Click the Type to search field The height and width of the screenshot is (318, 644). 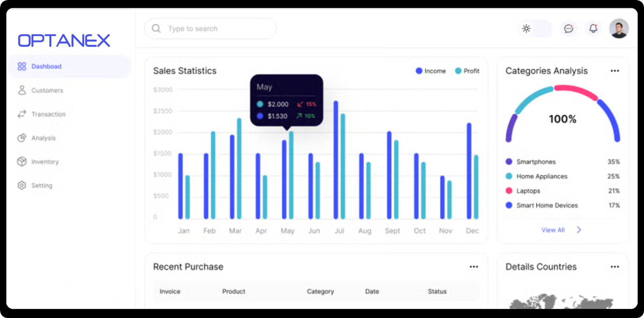(x=215, y=29)
